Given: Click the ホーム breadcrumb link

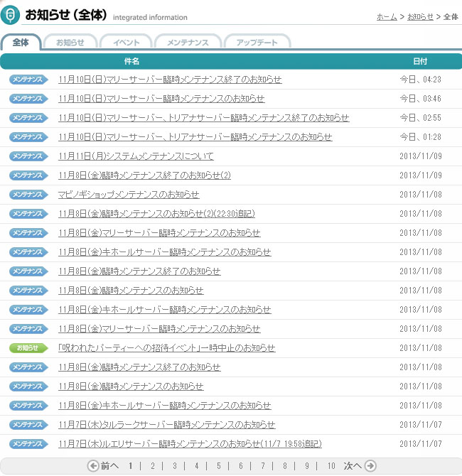Looking at the screenshot, I should (x=387, y=17).
